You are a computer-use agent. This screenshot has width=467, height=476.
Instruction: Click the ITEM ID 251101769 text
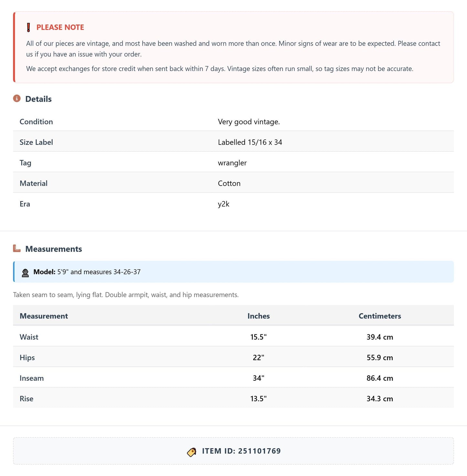pos(241,451)
